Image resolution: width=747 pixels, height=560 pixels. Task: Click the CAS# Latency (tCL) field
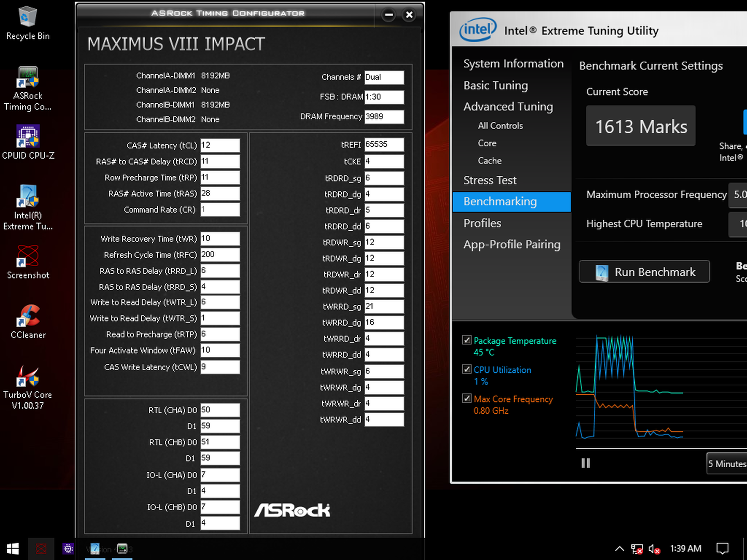[220, 145]
